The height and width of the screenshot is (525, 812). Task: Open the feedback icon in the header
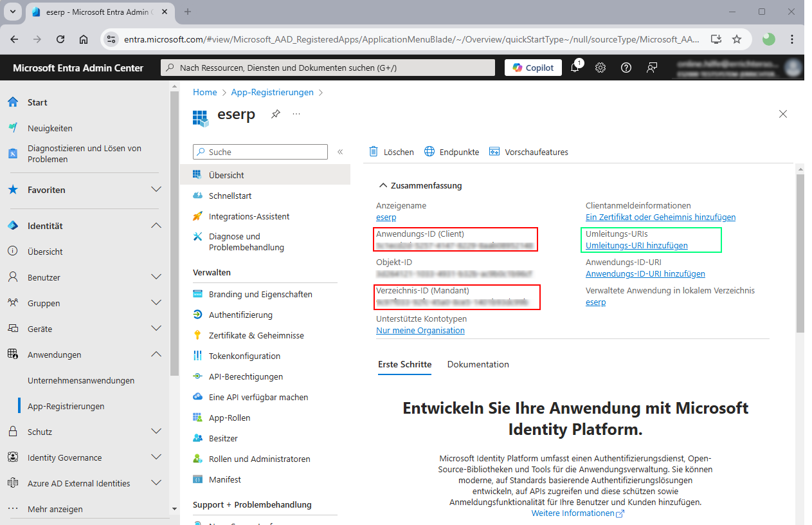(x=652, y=68)
